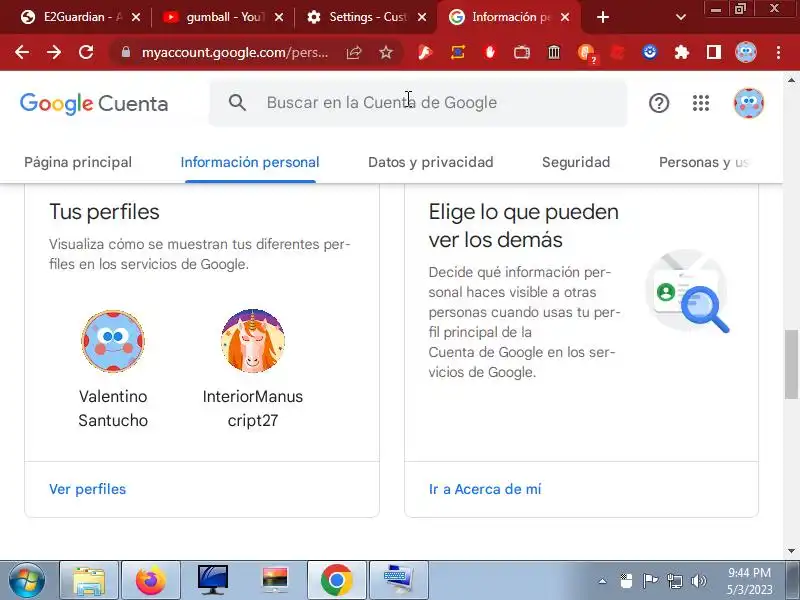This screenshot has width=800, height=600.
Task: Click the search magnifier icon
Action: tap(237, 103)
